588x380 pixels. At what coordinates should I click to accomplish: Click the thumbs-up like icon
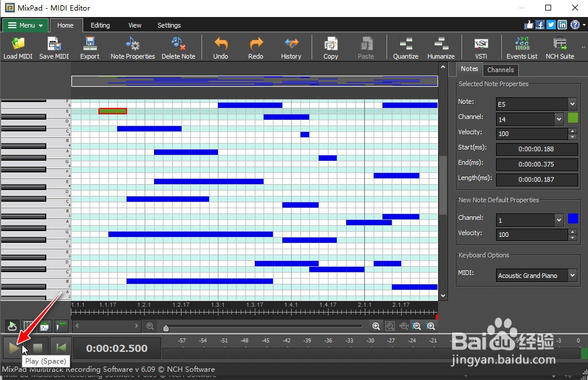point(528,25)
